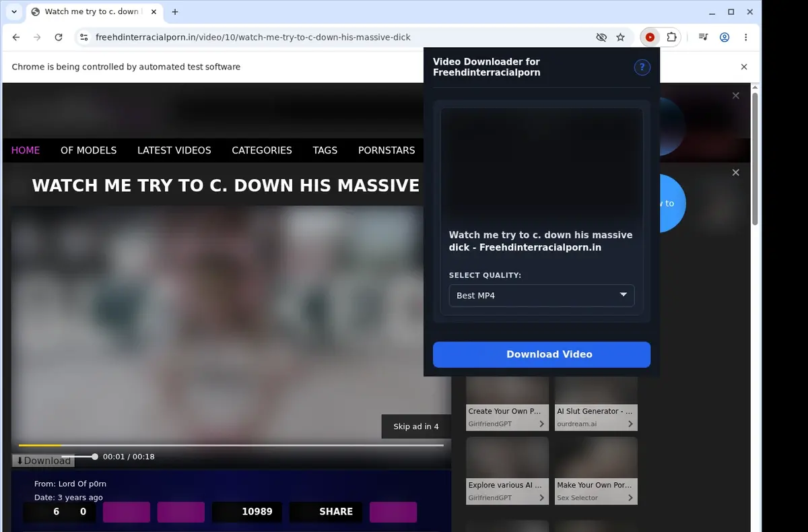This screenshot has height=532, width=808.
Task: Click the Download button below the player
Action: click(43, 461)
